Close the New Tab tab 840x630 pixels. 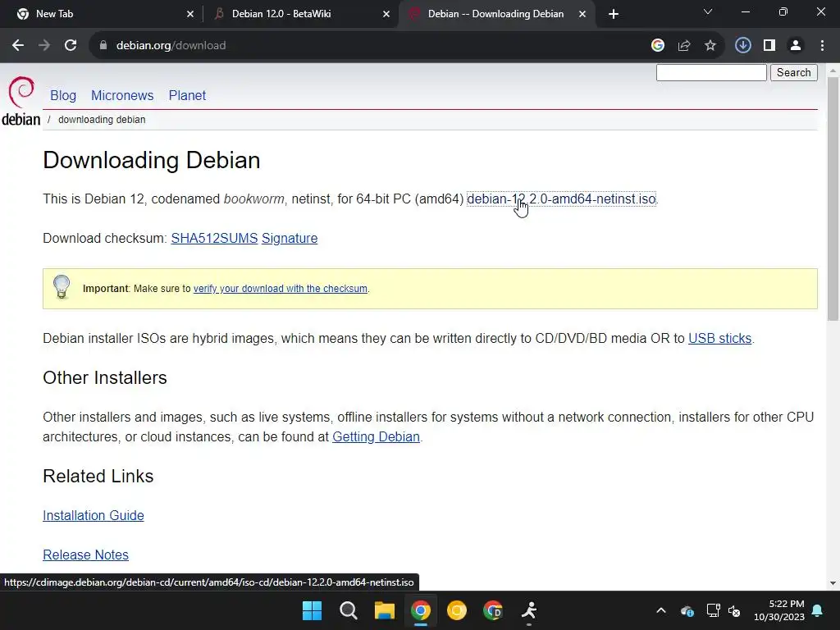click(x=190, y=14)
